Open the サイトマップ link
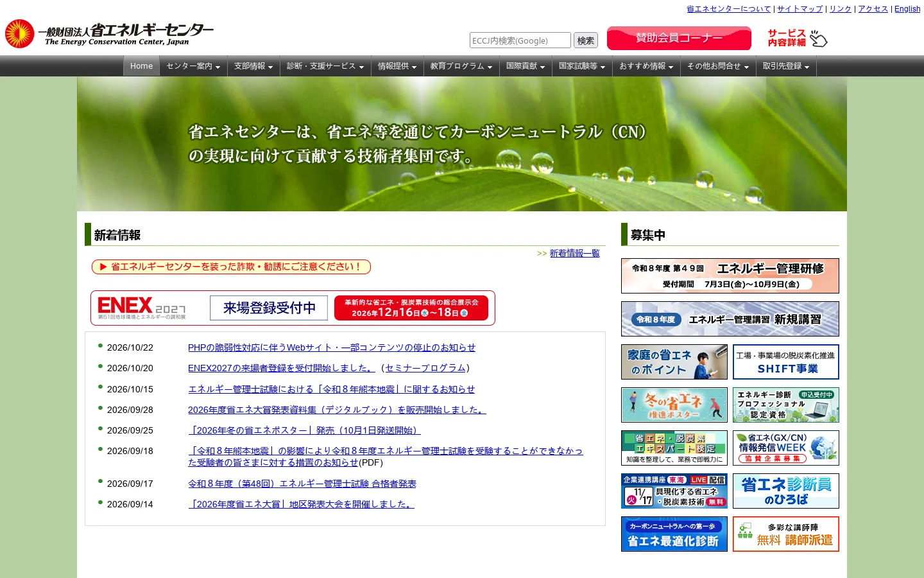The height and width of the screenshot is (578, 924). coord(800,9)
